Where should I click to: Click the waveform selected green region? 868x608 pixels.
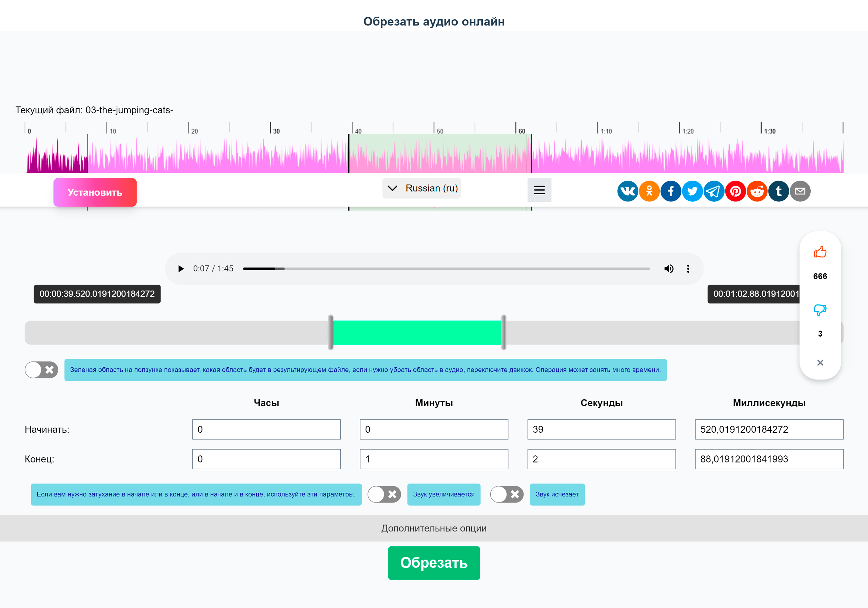click(x=440, y=154)
